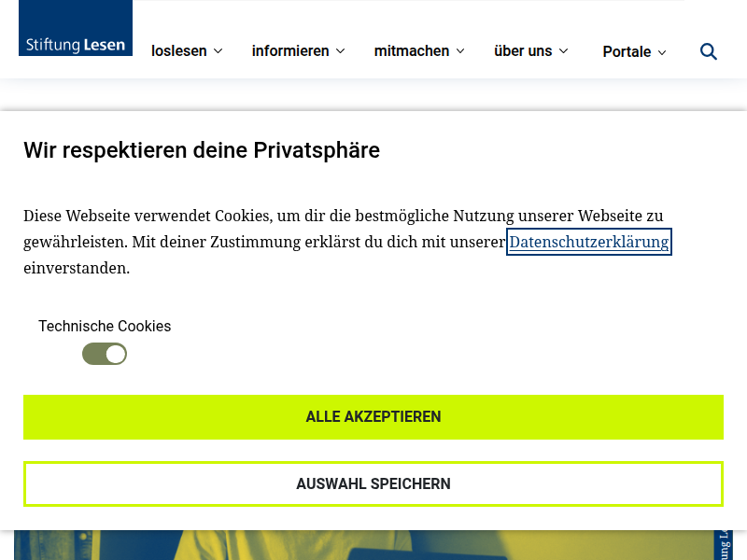Click the hero image below the cookie banner
The image size is (747, 560).
[x=364, y=545]
